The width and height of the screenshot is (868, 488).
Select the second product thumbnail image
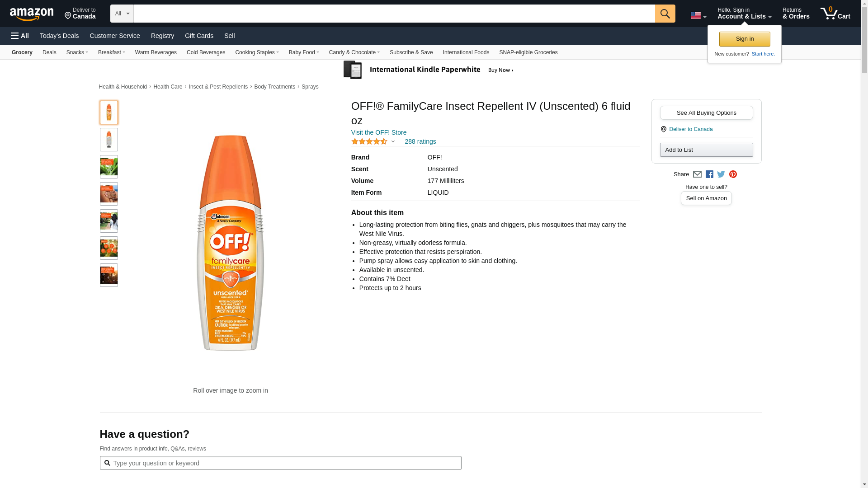[109, 140]
